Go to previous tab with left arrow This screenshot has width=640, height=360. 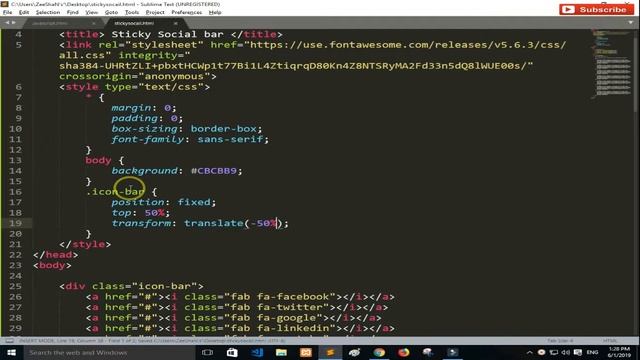(x=7, y=23)
